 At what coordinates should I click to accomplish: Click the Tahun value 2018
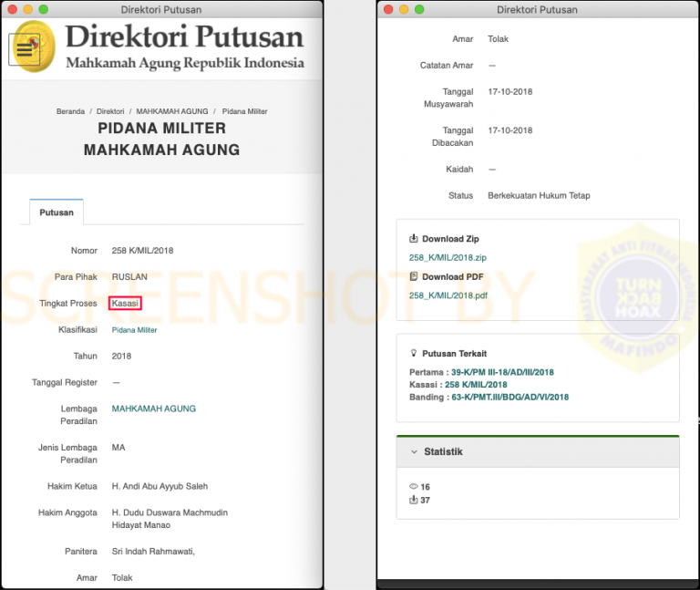click(121, 356)
